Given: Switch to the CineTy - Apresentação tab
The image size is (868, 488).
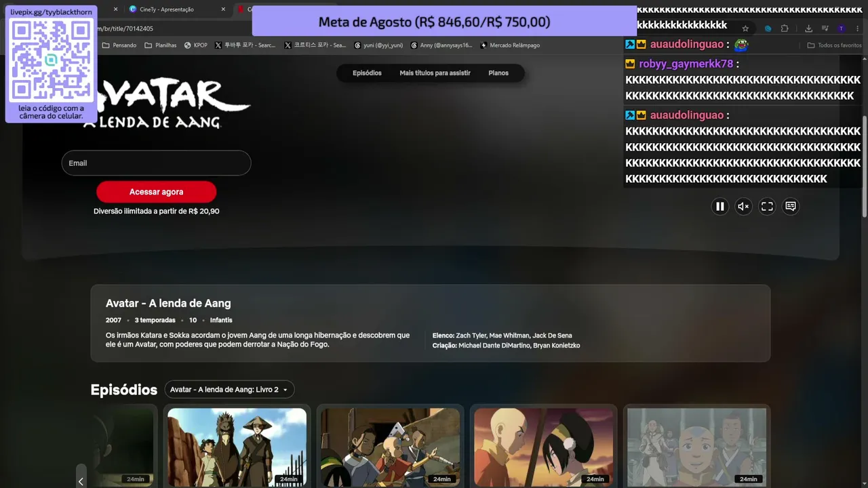Looking at the screenshot, I should click(168, 9).
